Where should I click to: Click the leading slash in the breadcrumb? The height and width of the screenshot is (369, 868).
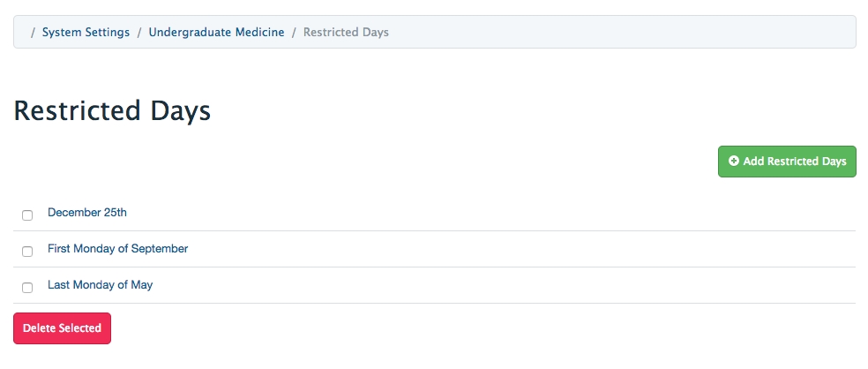[33, 33]
